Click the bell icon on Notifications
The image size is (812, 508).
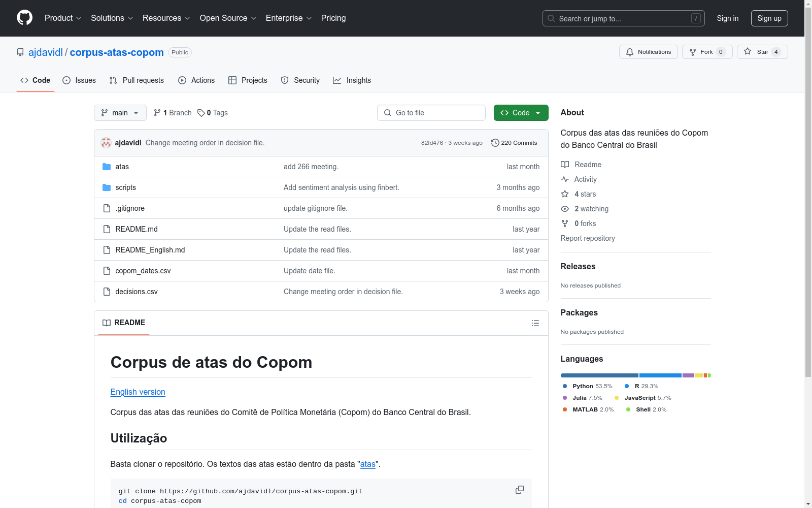point(630,52)
